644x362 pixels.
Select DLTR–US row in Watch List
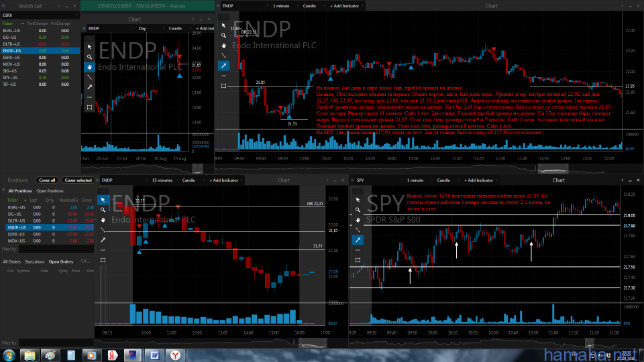[40, 44]
